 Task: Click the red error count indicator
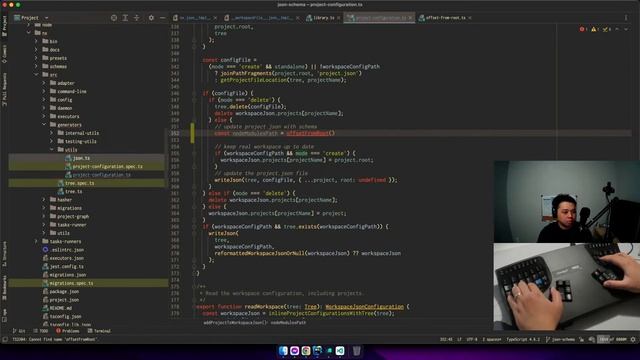pos(583,29)
